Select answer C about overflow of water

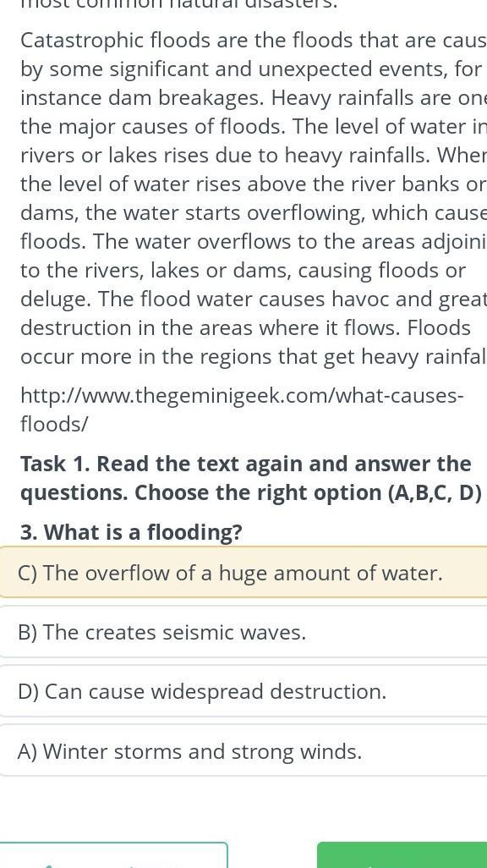[243, 572]
